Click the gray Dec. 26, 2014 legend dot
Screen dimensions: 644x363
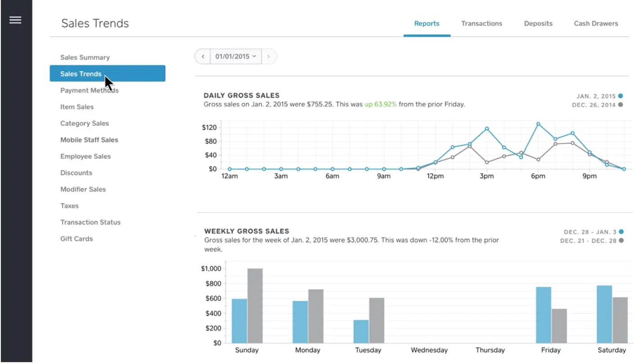621,105
